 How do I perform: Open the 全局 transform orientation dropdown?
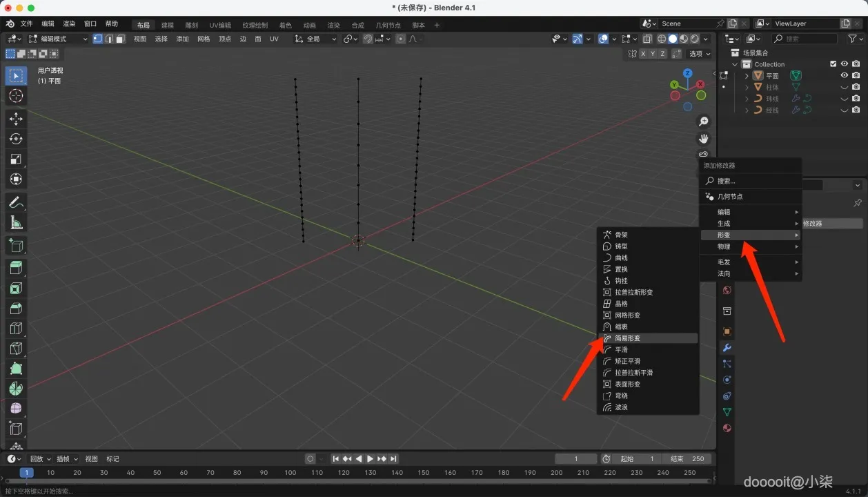pyautogui.click(x=316, y=39)
